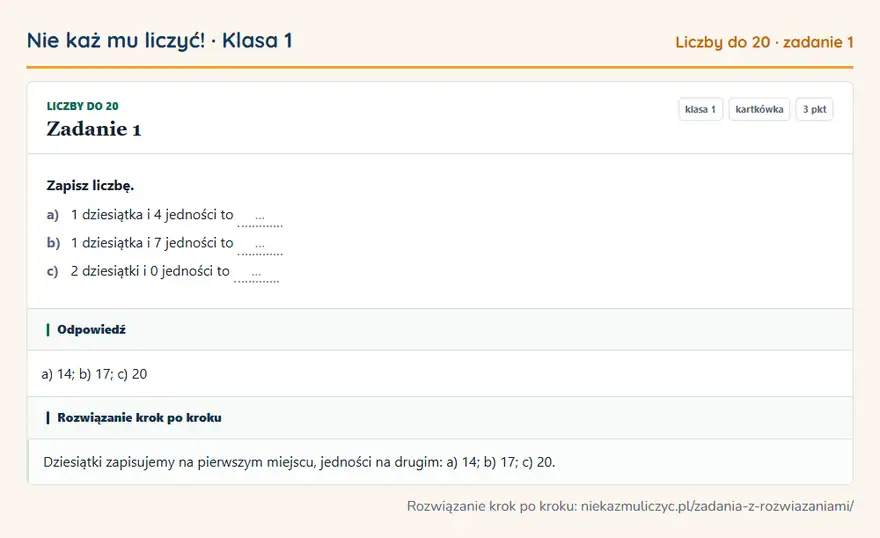This screenshot has width=880, height=538.
Task: Click text '1 dziesiątka i 7 jedności to'
Action: pyautogui.click(x=152, y=243)
